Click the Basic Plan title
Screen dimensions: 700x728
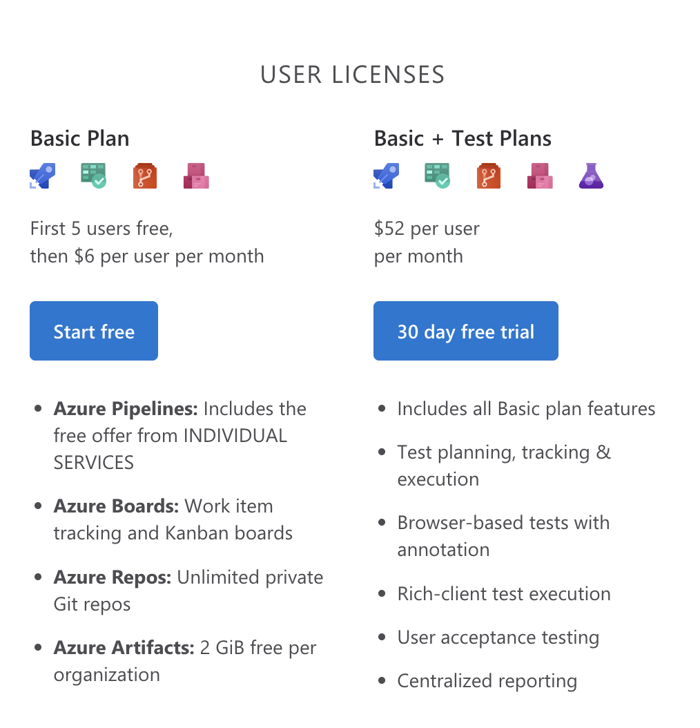pyautogui.click(x=80, y=138)
